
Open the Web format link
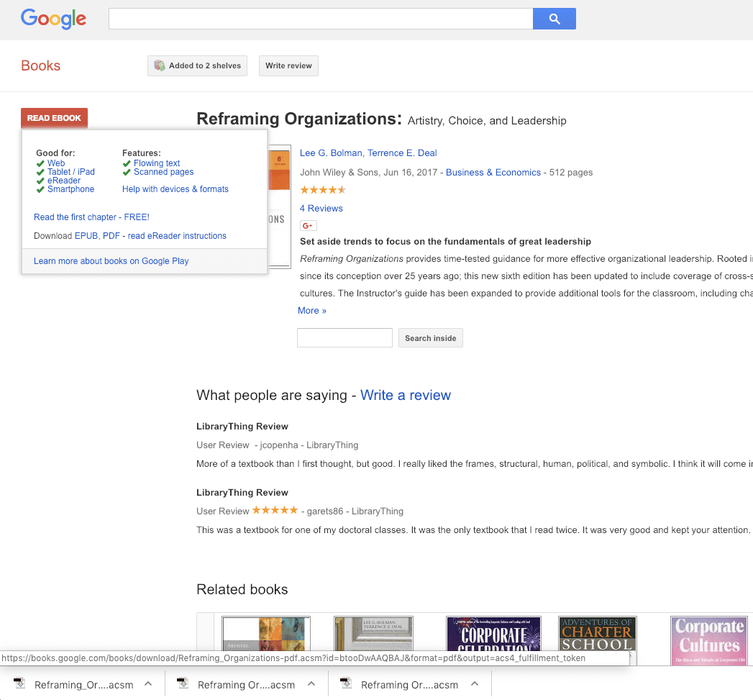pos(56,163)
